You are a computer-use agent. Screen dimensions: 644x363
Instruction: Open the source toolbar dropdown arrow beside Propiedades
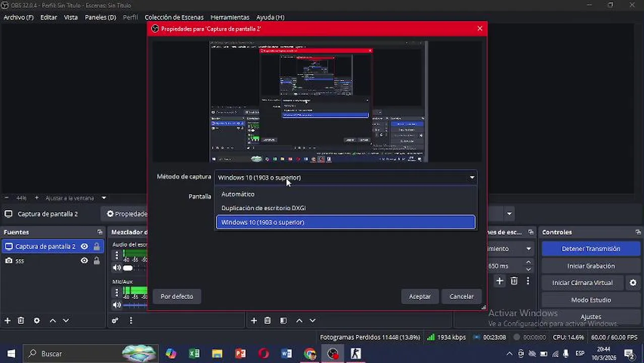click(509, 214)
